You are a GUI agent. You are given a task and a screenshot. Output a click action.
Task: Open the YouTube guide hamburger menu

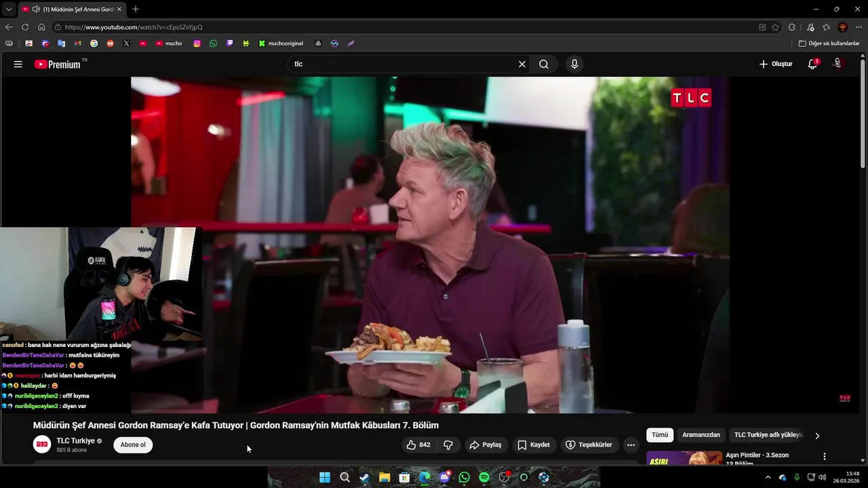(18, 64)
